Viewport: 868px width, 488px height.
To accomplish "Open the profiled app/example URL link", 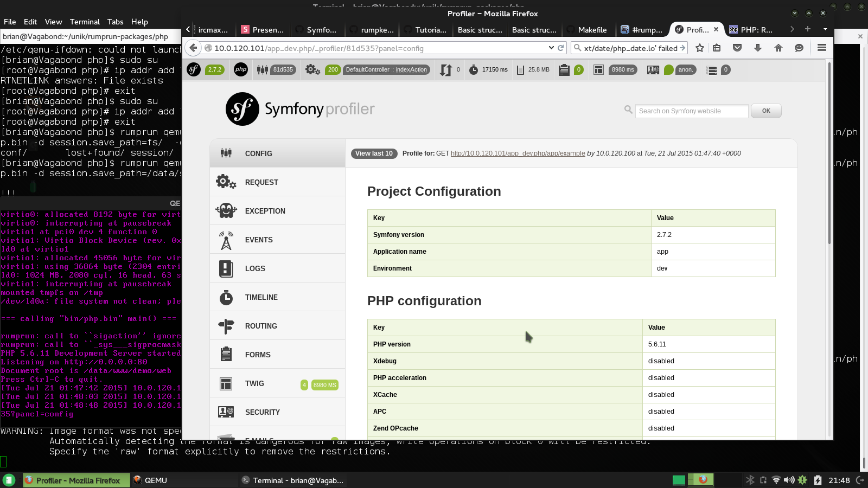I will tap(518, 153).
